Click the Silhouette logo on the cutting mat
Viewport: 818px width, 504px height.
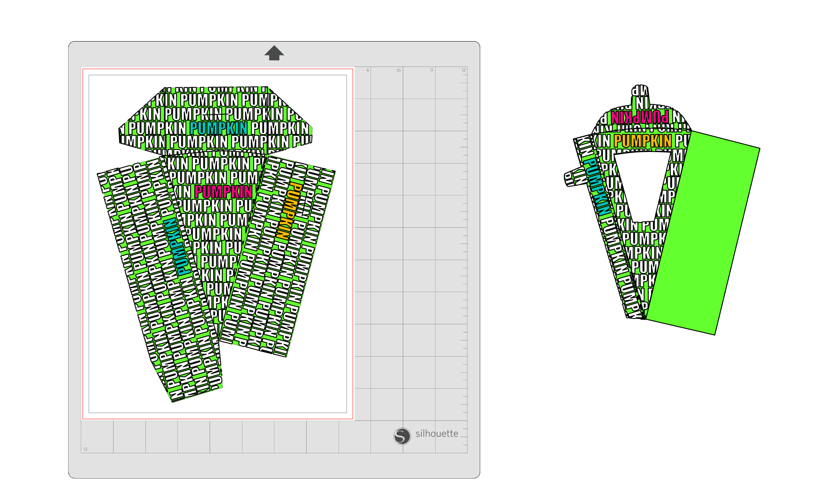[426, 436]
